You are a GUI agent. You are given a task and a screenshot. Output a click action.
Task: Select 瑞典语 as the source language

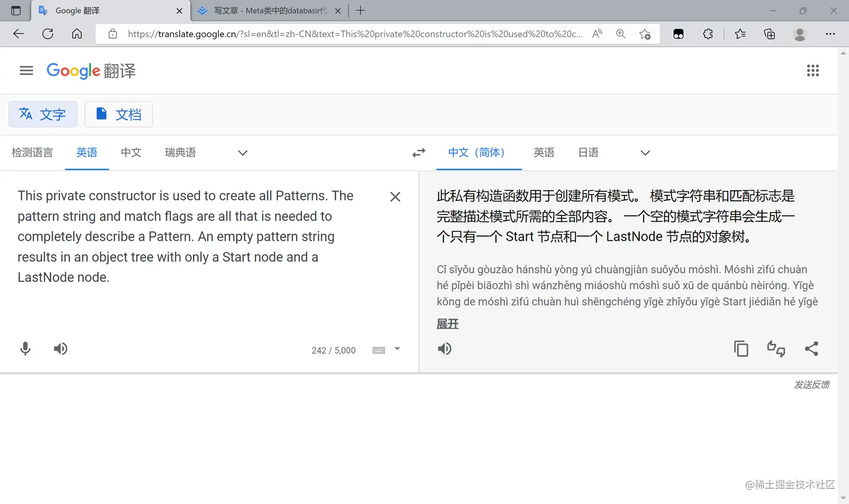[180, 153]
